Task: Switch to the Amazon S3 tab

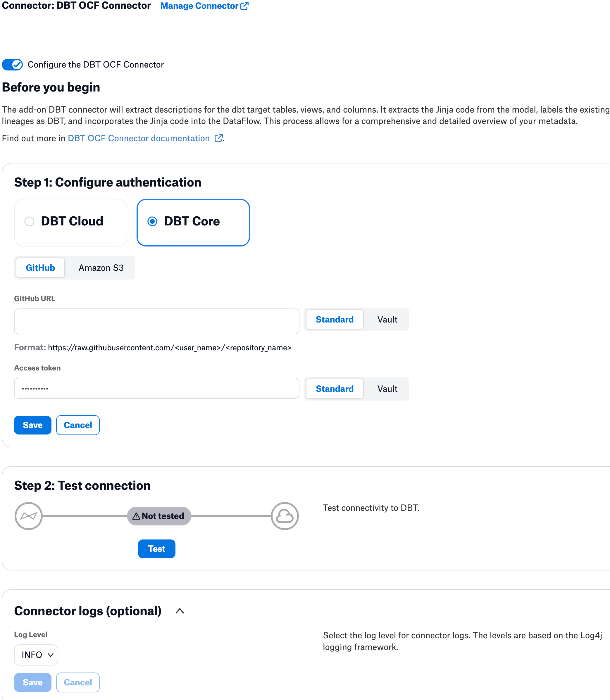Action: (101, 268)
